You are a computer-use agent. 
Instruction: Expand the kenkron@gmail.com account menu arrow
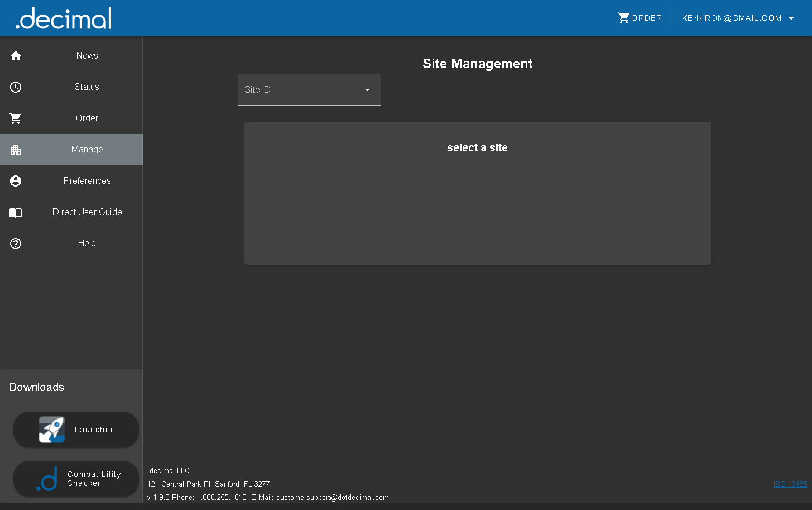[x=791, y=18]
